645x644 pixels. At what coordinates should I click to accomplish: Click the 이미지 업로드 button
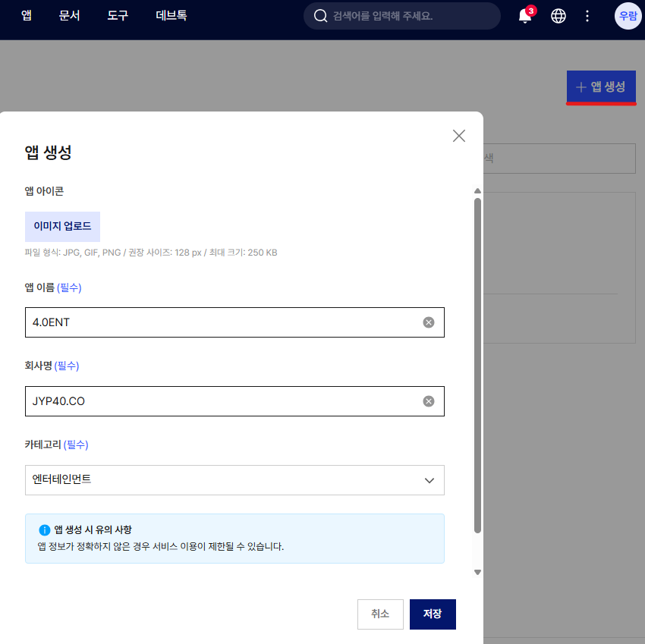(x=62, y=227)
